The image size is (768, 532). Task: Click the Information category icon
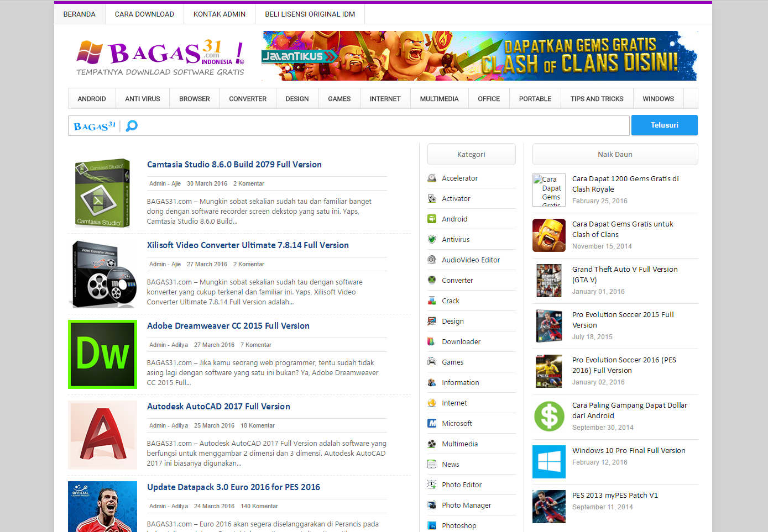[x=432, y=382]
